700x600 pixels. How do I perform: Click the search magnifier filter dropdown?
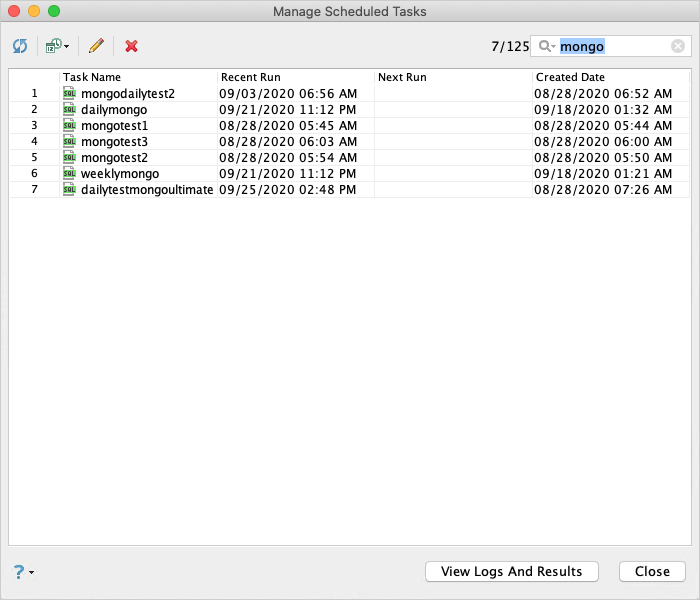click(x=547, y=46)
